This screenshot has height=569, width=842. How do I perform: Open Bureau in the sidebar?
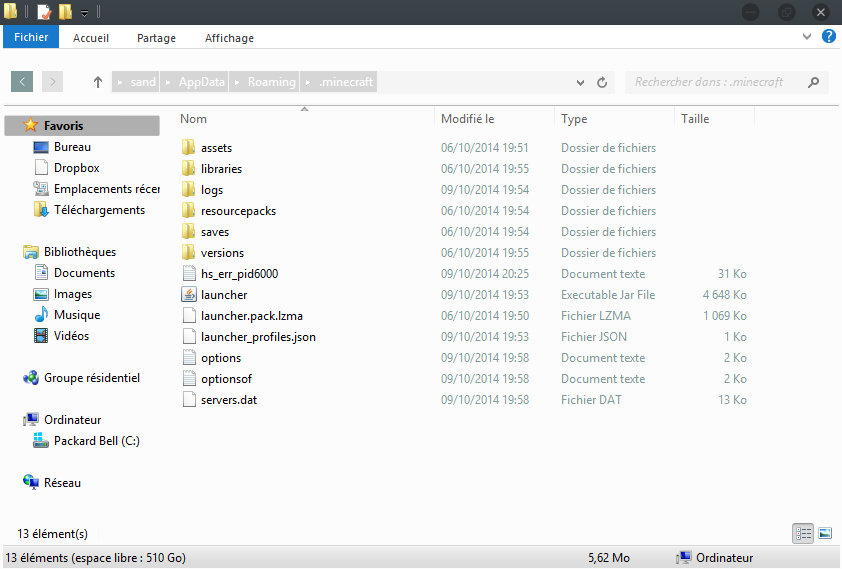(72, 147)
